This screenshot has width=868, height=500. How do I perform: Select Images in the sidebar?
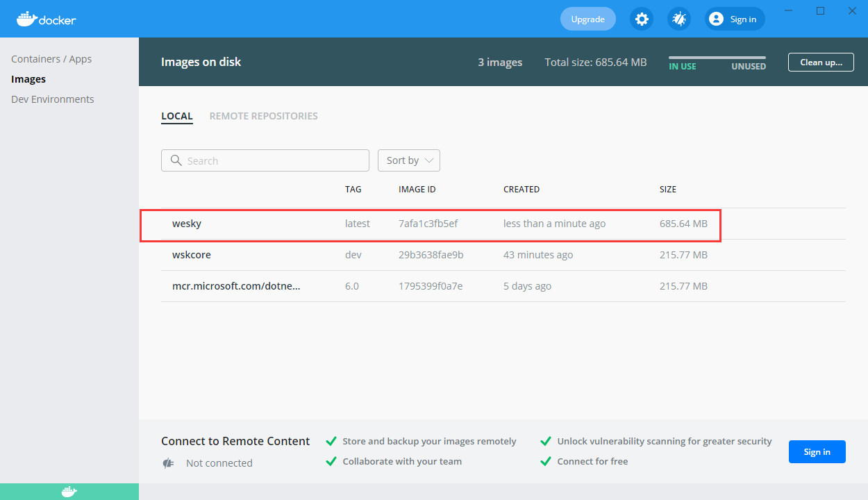point(28,79)
